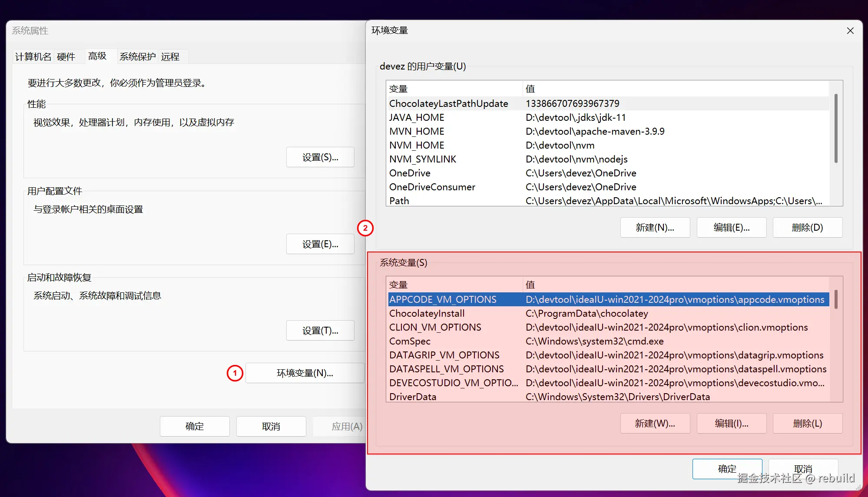This screenshot has width=868, height=497.
Task: Click 设置(T)... under 启动和故障恢复
Action: [x=320, y=331]
